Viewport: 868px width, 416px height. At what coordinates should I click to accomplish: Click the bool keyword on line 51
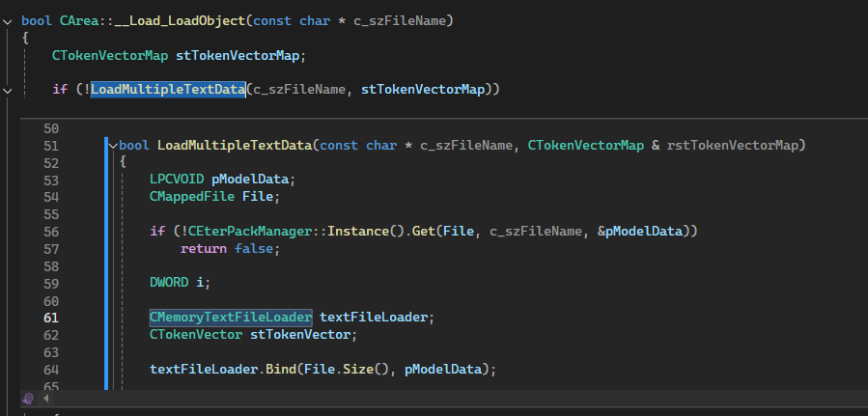134,146
